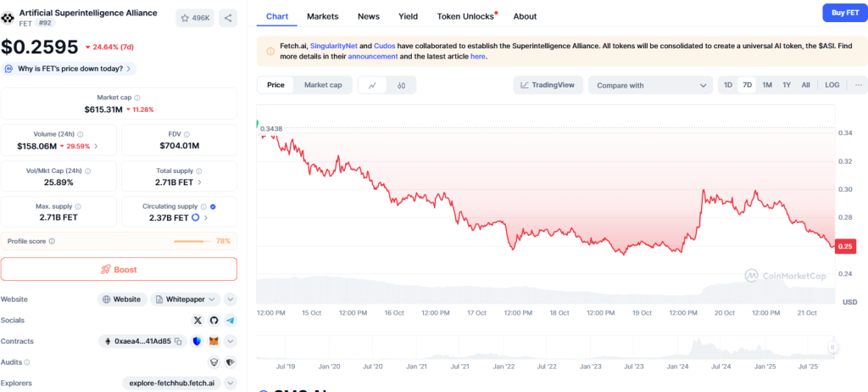Switch to the Markets tab
Viewport: 868px width, 392px height.
pyautogui.click(x=322, y=16)
